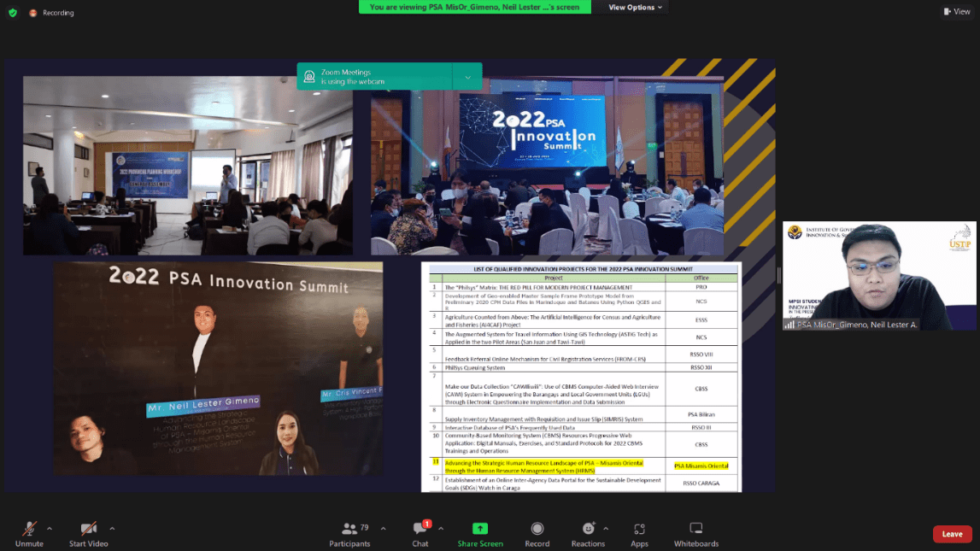
Task: Click the red Recording indicator icon
Action: (x=33, y=13)
